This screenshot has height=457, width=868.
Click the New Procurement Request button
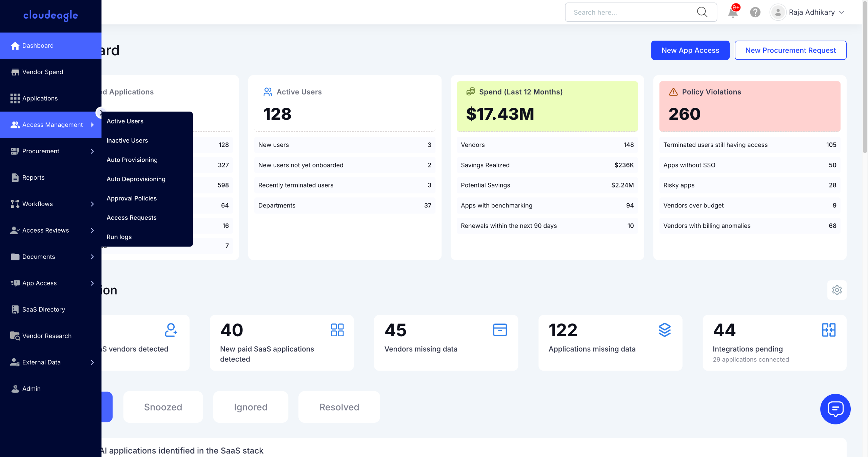pyautogui.click(x=790, y=50)
